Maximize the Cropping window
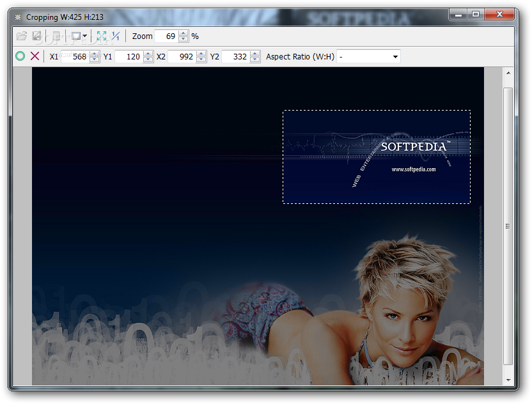 pos(476,14)
